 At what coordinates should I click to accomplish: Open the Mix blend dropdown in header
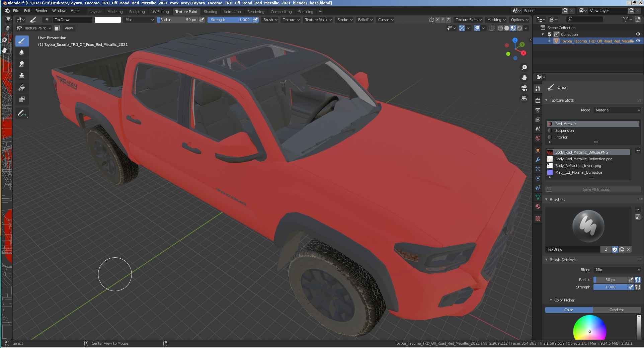click(x=139, y=20)
